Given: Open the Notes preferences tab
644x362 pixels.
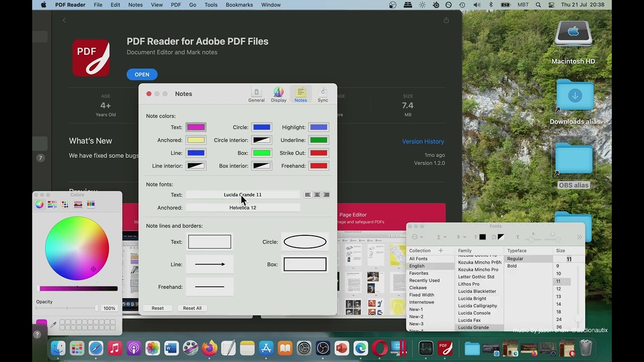Looking at the screenshot, I should pyautogui.click(x=300, y=95).
